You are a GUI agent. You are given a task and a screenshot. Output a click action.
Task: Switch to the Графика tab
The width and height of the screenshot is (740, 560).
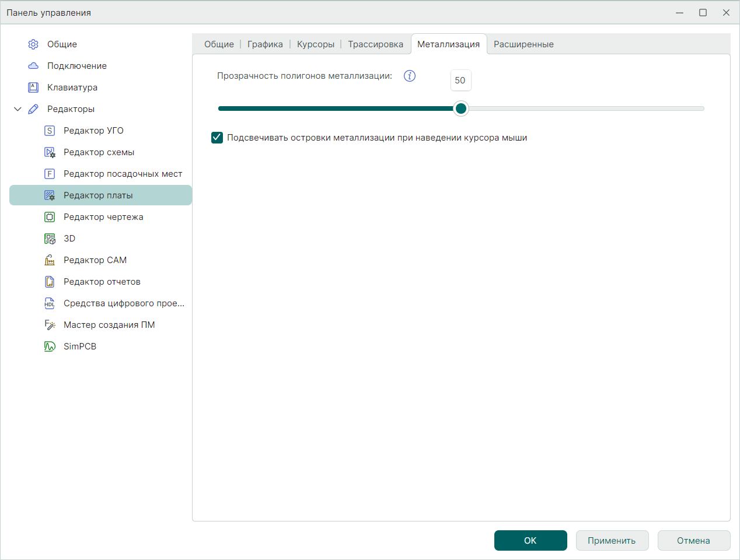pos(265,44)
